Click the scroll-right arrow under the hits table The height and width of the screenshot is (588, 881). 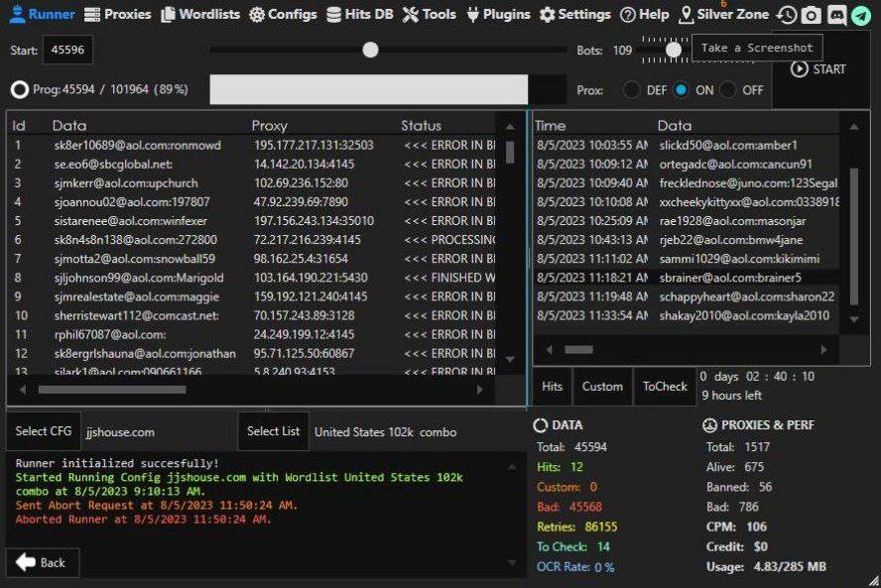pos(823,349)
